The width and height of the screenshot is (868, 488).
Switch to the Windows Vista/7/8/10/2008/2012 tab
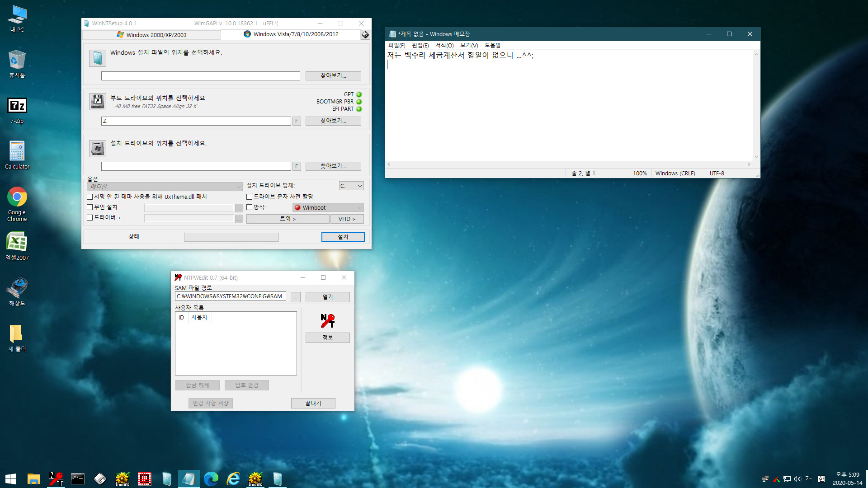291,34
